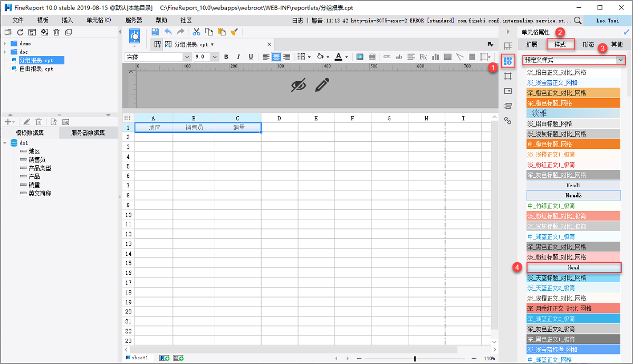
Task: Insert chart using the bar chart icon
Action: click(435, 56)
